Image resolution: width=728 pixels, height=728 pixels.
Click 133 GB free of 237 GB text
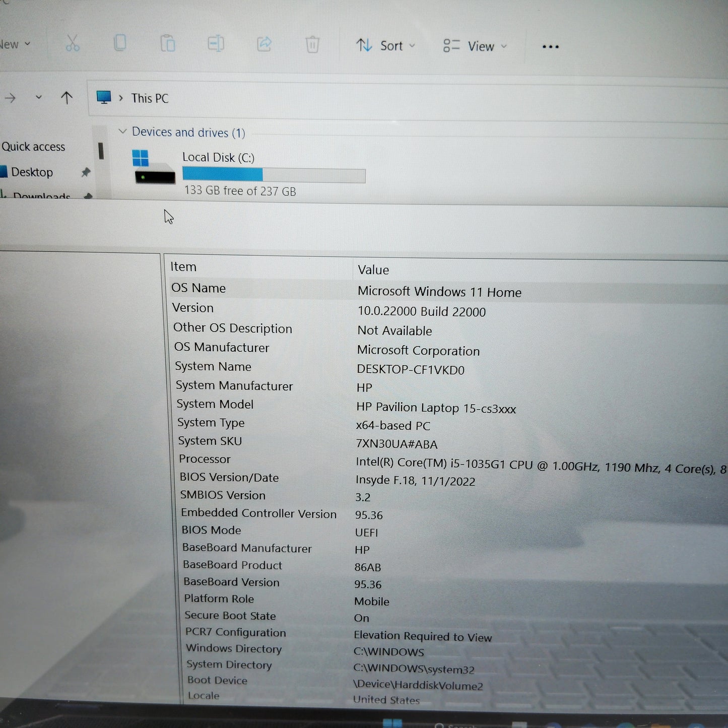(240, 190)
